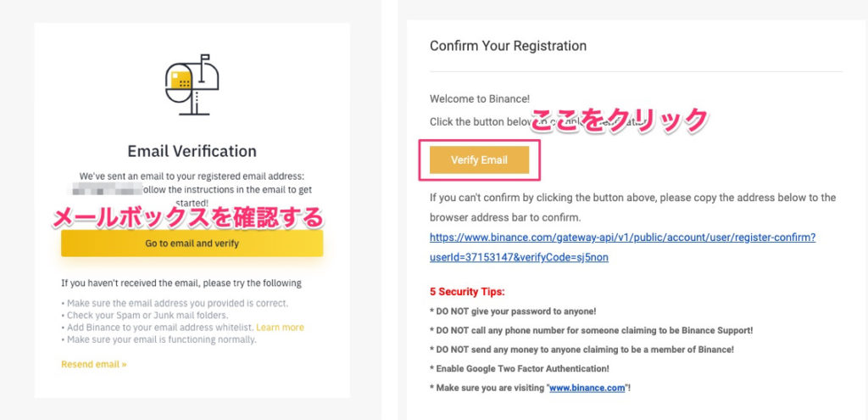
Task: Click the 'メールボックスを確認する' annotation text
Action: (188, 218)
